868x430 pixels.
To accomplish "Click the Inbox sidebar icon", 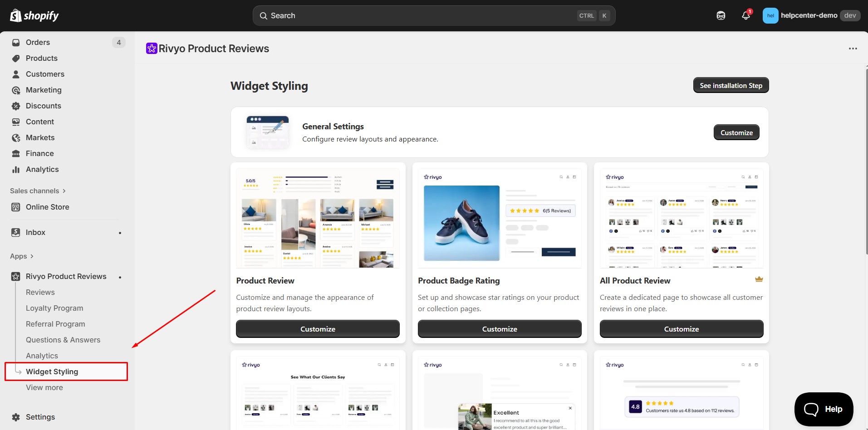I will (15, 232).
